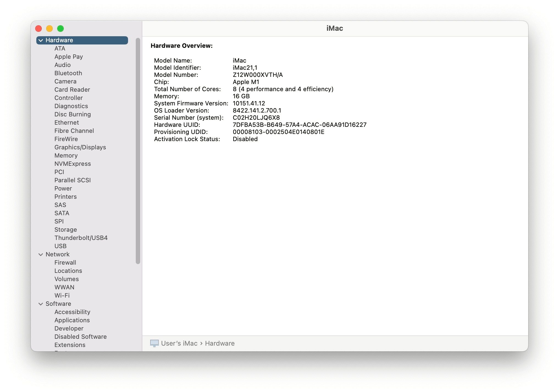Show Applications under the Software section

click(72, 320)
